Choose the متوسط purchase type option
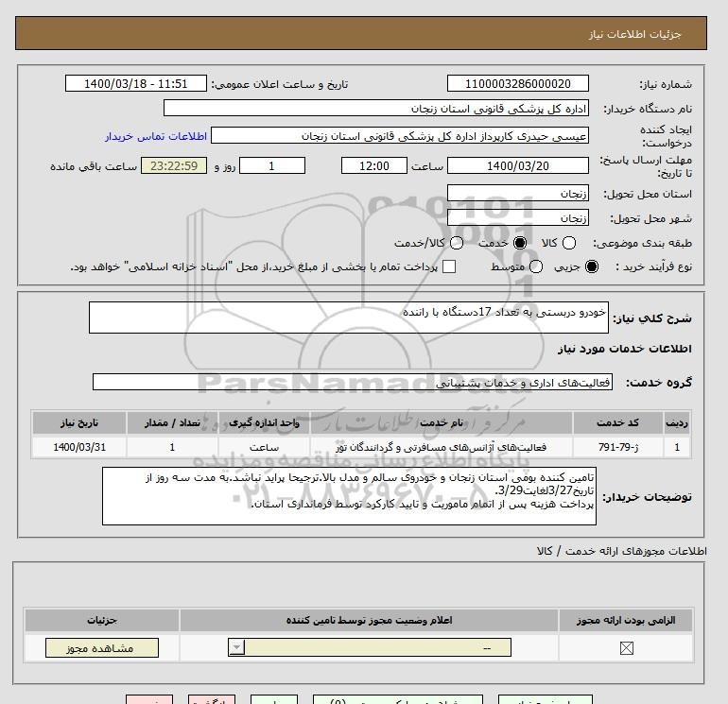 point(536,266)
